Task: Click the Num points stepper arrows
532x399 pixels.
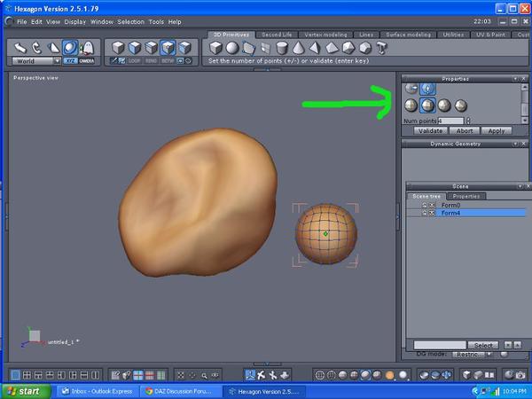Action: pyautogui.click(x=468, y=121)
